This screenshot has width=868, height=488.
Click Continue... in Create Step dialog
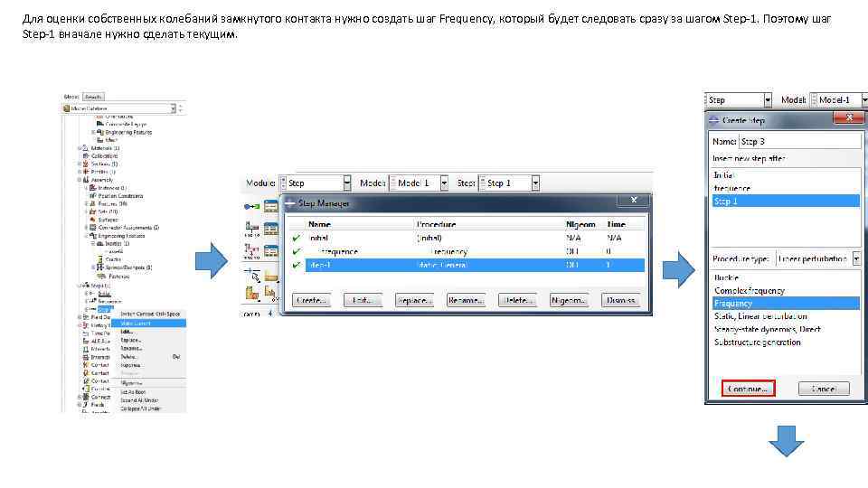pyautogui.click(x=748, y=389)
